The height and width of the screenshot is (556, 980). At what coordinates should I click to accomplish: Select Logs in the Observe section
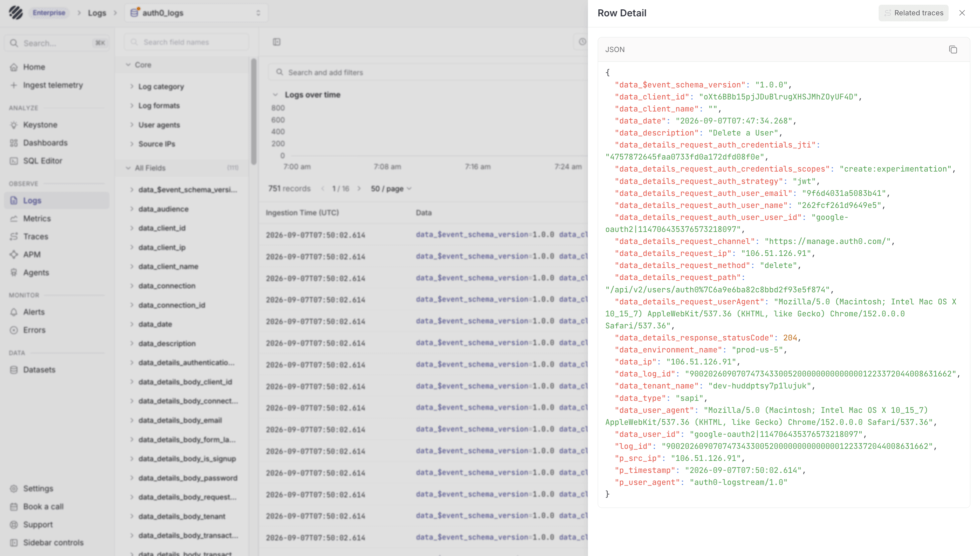coord(57,200)
